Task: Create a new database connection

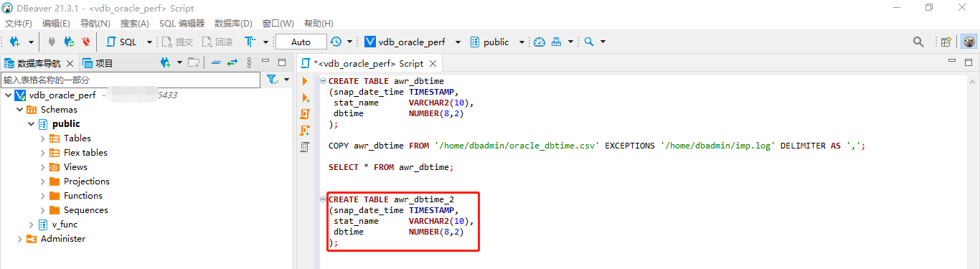Action: tap(14, 42)
